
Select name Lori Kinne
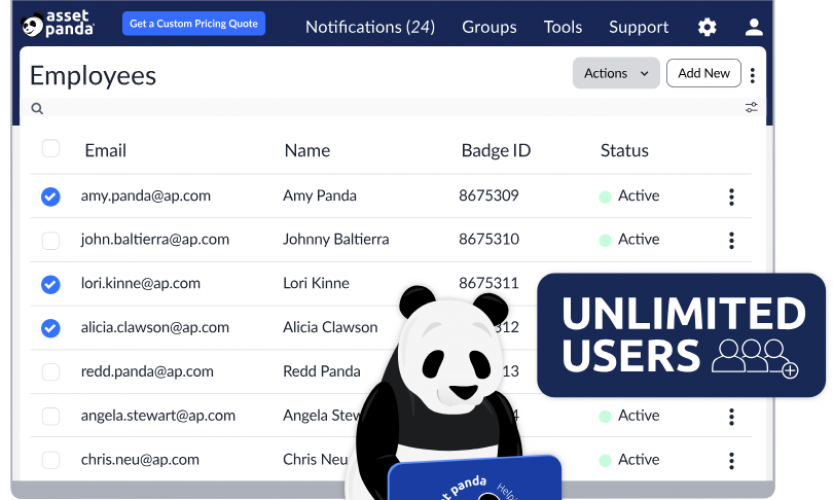(x=316, y=283)
